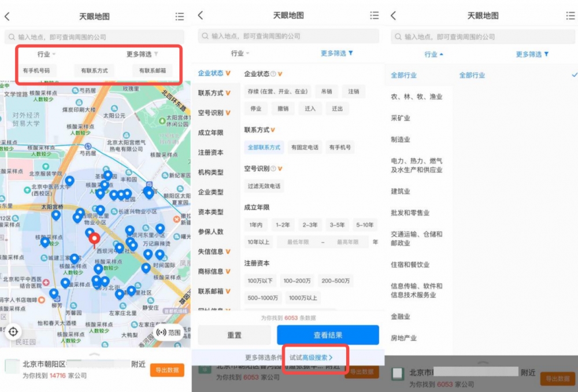Screen dimensions: 578x392
Task: Toggle 有联系方式 quick filter chip
Action: pyautogui.click(x=94, y=71)
